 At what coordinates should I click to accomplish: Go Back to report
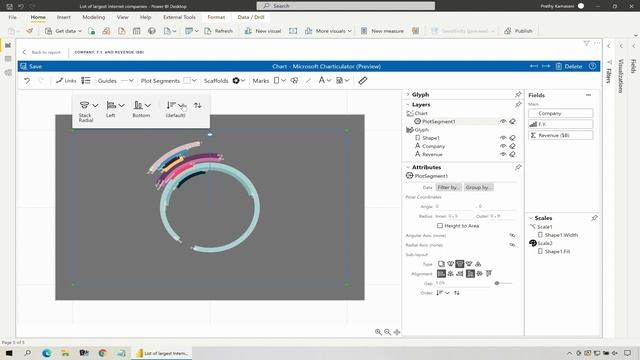tap(41, 52)
